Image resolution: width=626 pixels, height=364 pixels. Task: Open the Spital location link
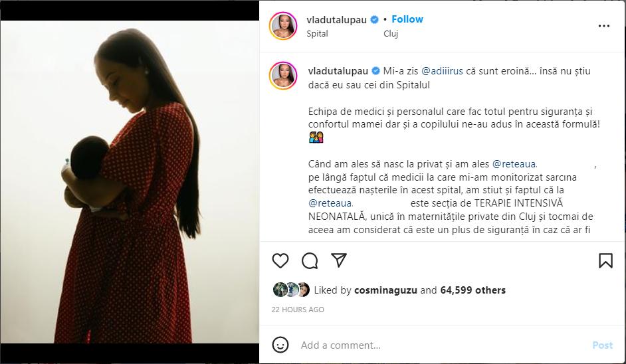tap(318, 33)
